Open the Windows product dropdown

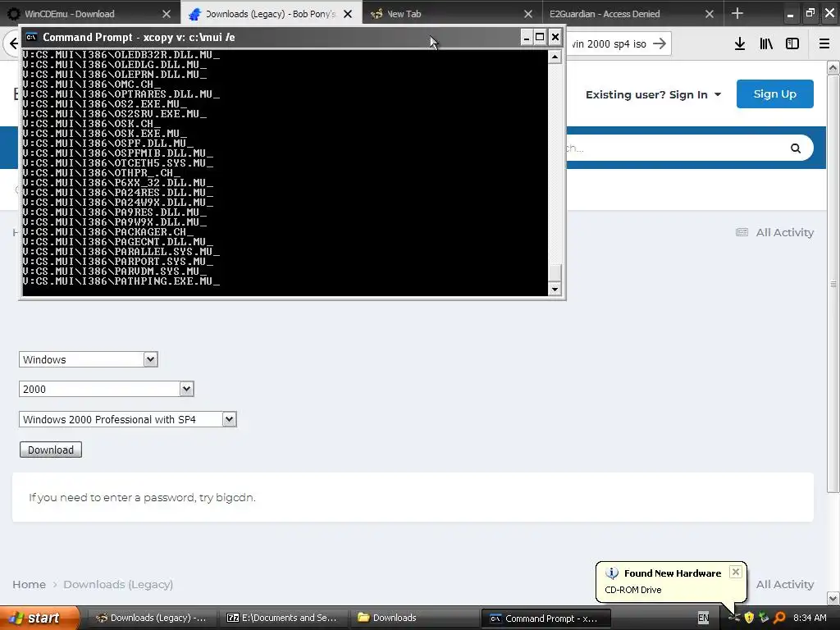point(89,359)
